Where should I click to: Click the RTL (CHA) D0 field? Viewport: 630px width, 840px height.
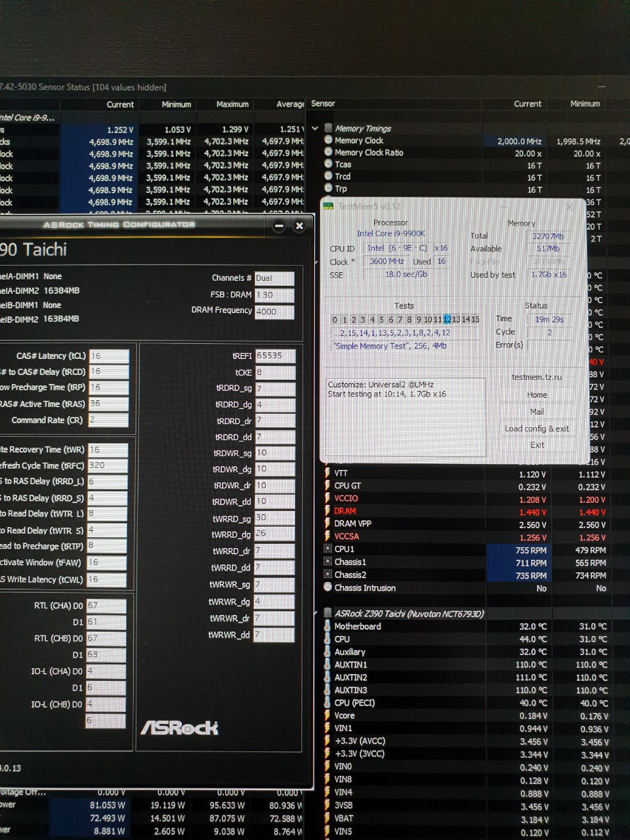[x=106, y=606]
